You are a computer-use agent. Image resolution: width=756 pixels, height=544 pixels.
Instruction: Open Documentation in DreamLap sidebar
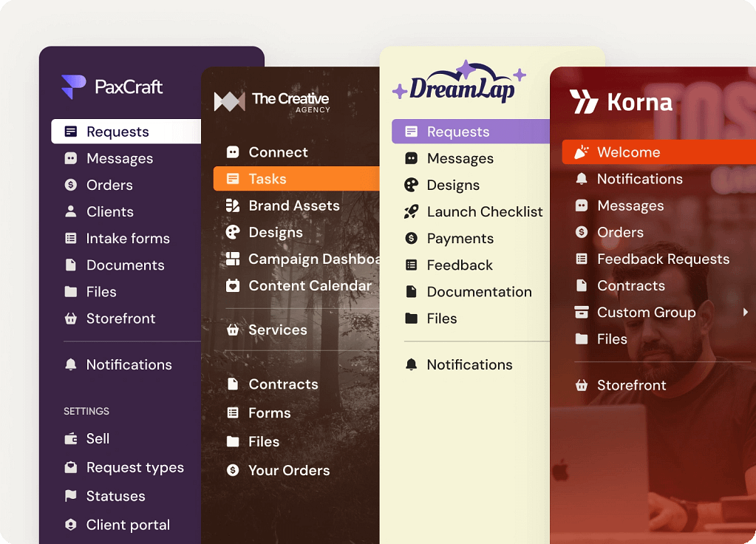480,292
